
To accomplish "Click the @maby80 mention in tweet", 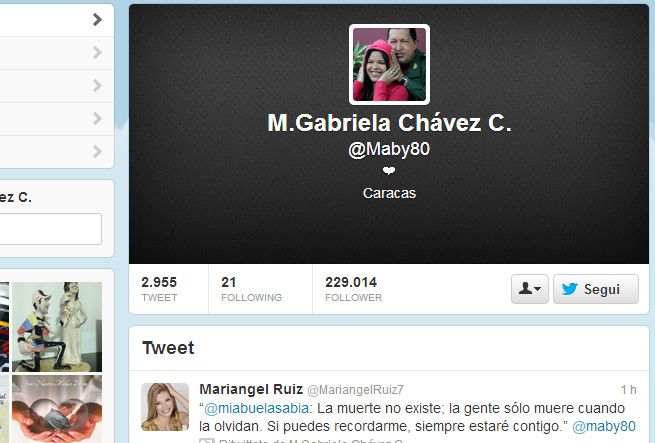I will pos(604,426).
